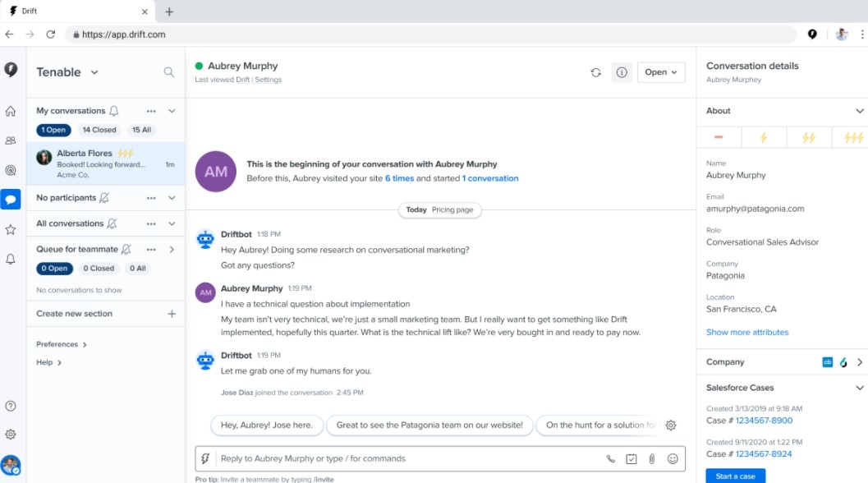Open the '6 times' site visits link
The height and width of the screenshot is (483, 868).
pos(399,178)
